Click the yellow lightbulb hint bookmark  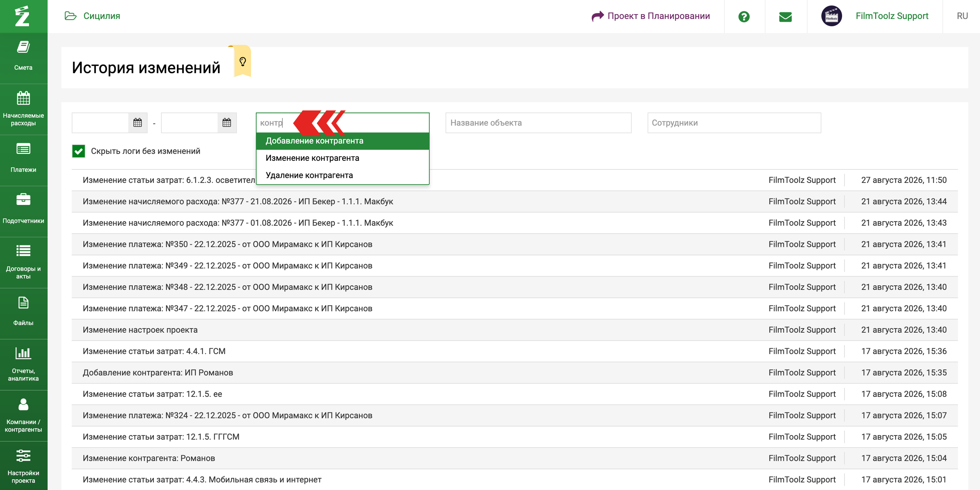click(242, 61)
